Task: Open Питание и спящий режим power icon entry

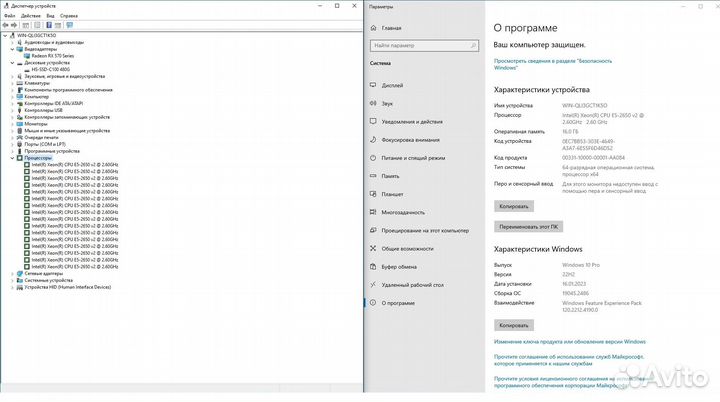Action: coord(373,158)
